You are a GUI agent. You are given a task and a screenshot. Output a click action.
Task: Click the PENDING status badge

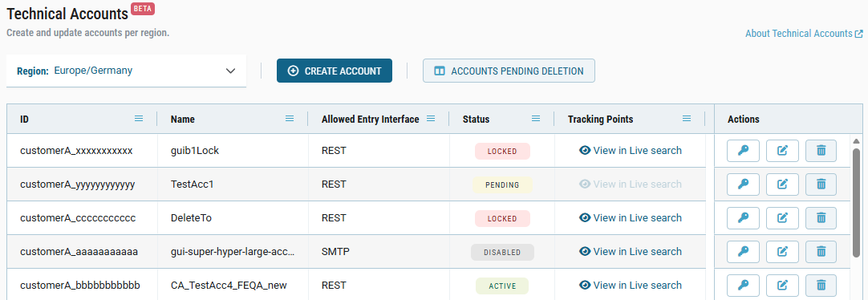pos(502,184)
